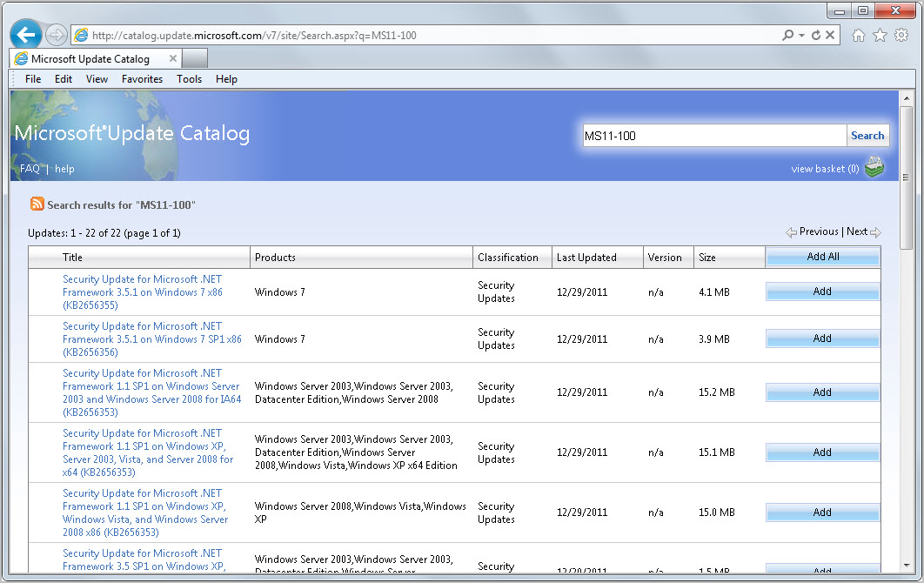The image size is (924, 583).
Task: Maximize the Internet Explorer window
Action: [863, 10]
